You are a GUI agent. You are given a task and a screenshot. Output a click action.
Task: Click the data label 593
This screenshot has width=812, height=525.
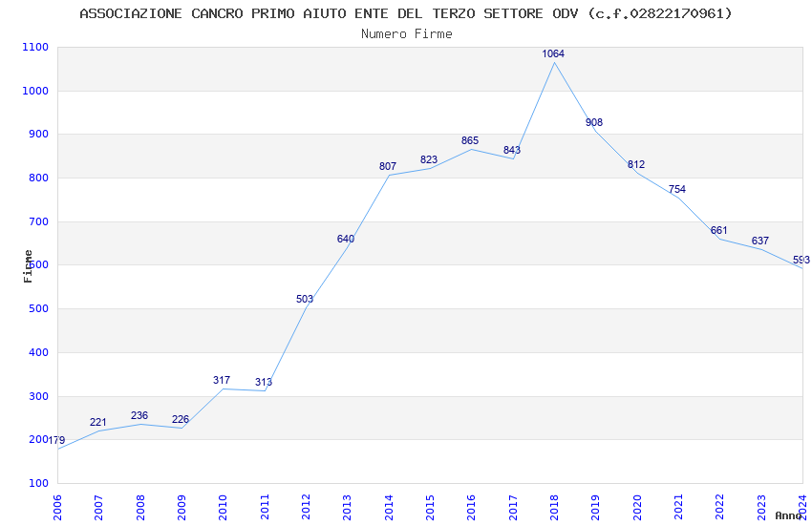tap(801, 261)
